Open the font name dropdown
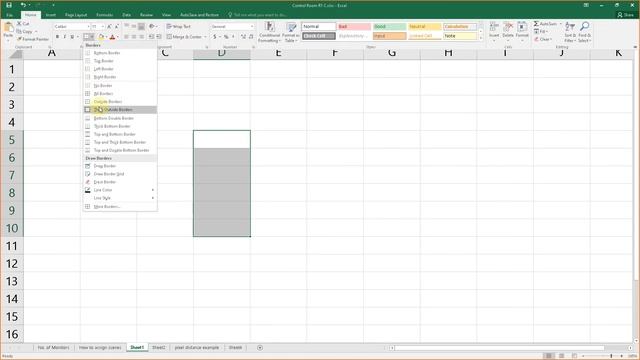 (x=88, y=27)
